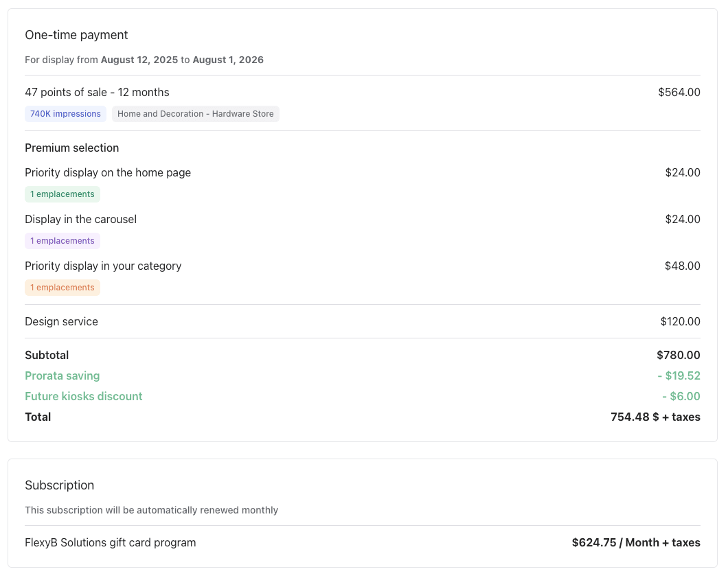728x578 pixels.
Task: Click the blue 740K impressions badge
Action: [65, 114]
